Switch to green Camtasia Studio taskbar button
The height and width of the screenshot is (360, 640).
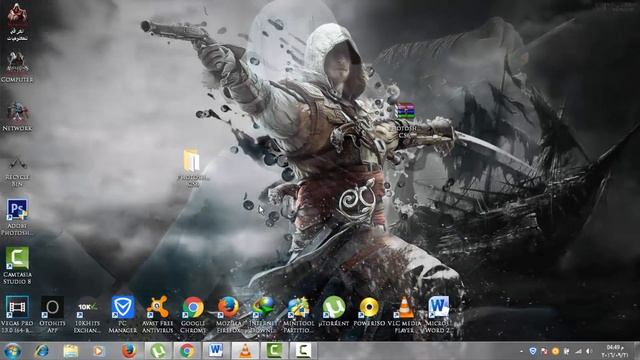(x=274, y=351)
